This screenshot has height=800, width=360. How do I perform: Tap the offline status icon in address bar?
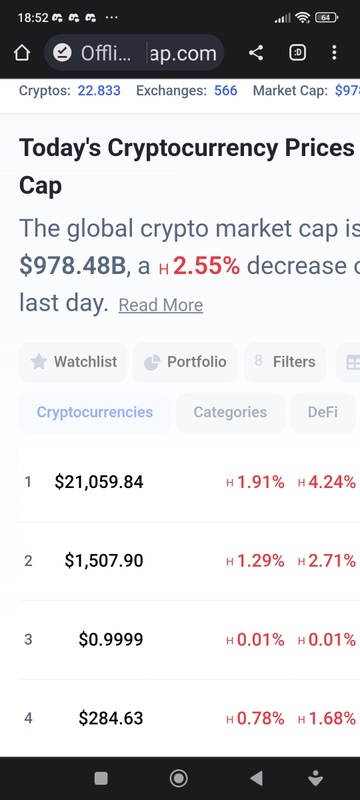click(x=63, y=53)
